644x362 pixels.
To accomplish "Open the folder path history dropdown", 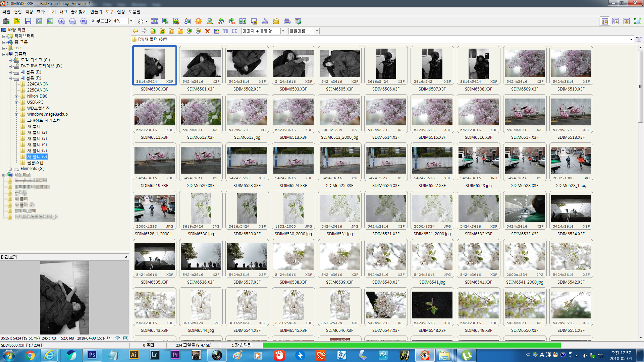I will (631, 39).
